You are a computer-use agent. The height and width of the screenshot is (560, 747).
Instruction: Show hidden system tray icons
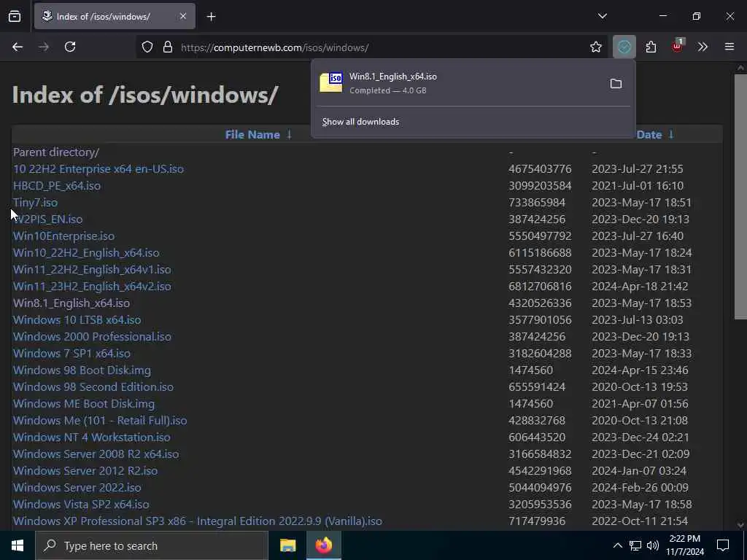(x=617, y=545)
